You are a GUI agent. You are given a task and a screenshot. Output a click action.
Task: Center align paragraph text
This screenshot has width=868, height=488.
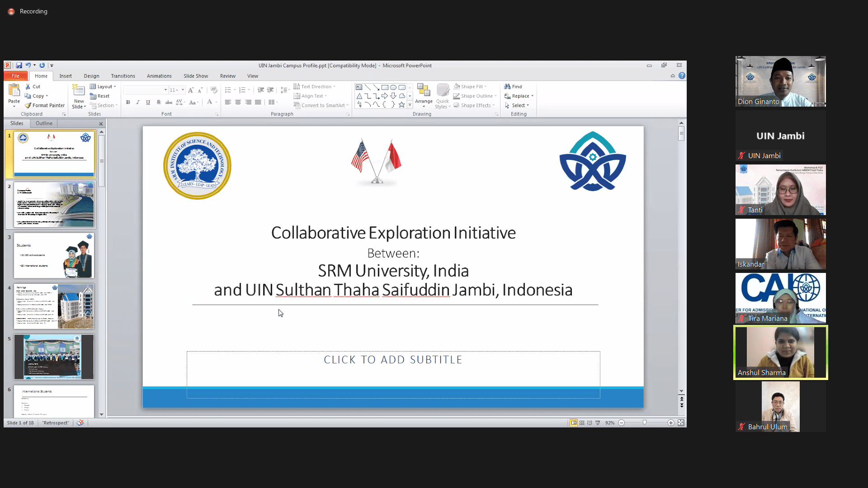point(238,103)
